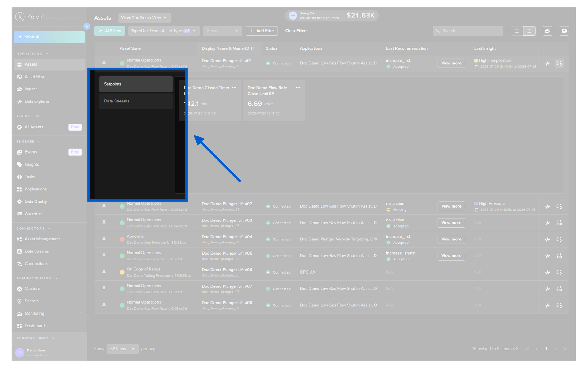The height and width of the screenshot is (368, 588).
Task: Click the Guardrails sidebar icon
Action: [x=20, y=214]
